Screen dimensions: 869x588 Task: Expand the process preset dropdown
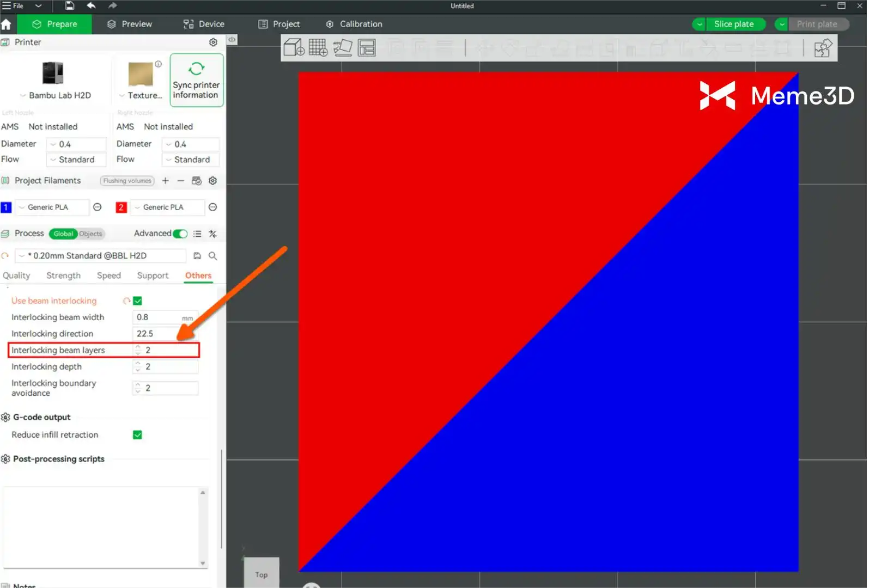pyautogui.click(x=101, y=256)
